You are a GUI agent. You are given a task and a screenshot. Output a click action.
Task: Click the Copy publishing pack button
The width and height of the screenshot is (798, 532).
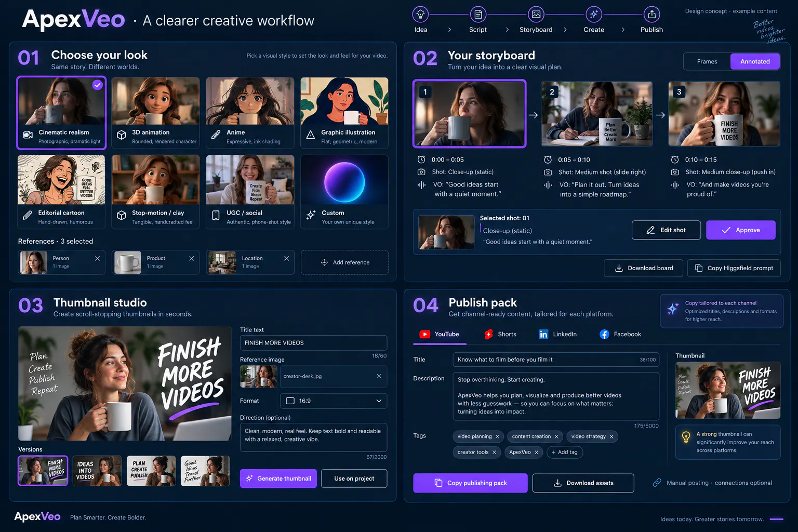[x=470, y=483]
